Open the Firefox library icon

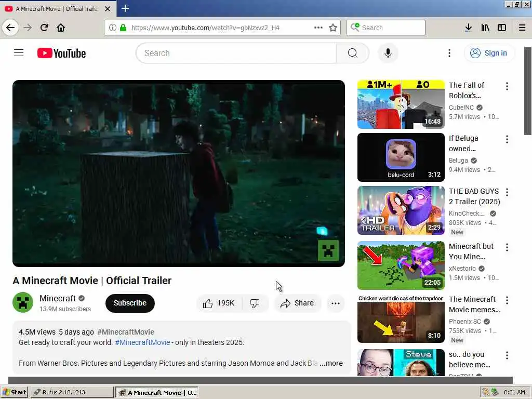coord(485,28)
